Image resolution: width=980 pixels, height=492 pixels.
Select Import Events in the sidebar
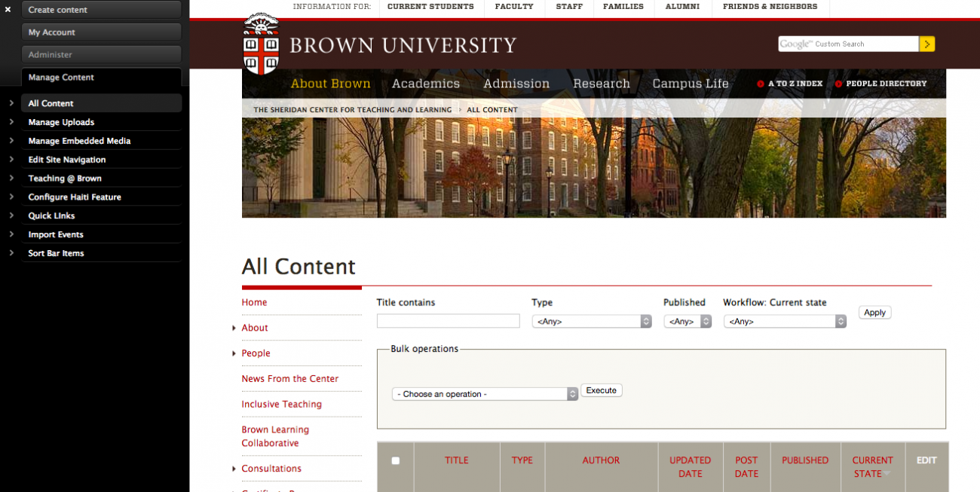click(x=56, y=234)
